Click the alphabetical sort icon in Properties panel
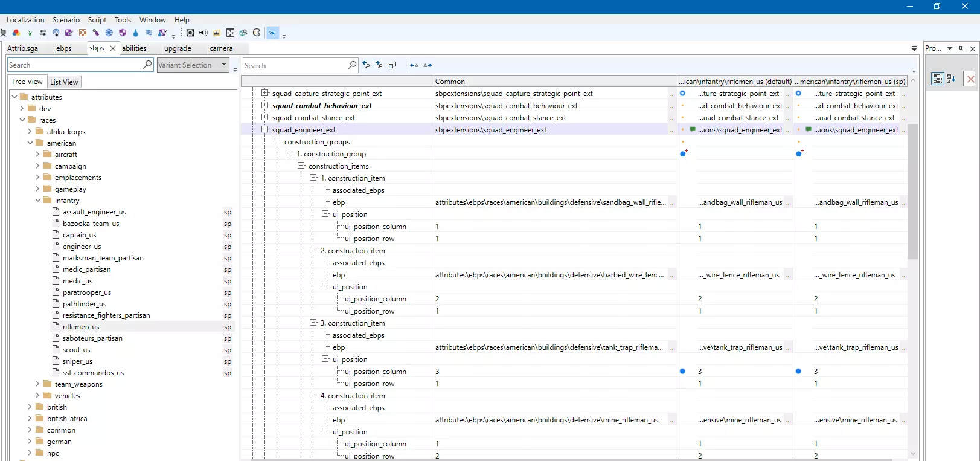The width and height of the screenshot is (980, 461). click(x=951, y=79)
